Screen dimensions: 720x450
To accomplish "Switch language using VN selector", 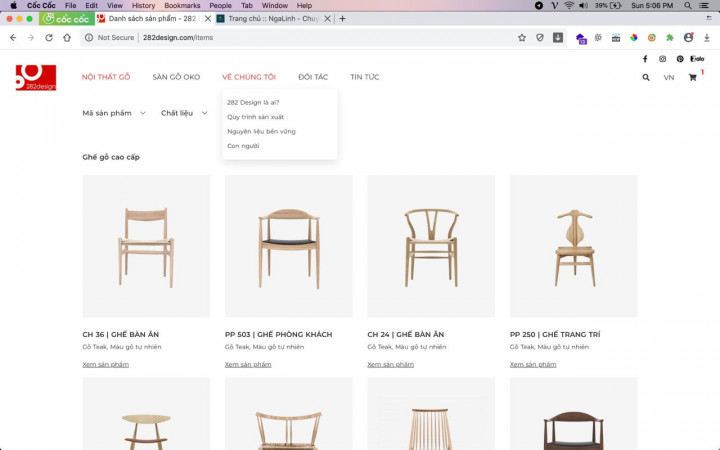I will 669,77.
